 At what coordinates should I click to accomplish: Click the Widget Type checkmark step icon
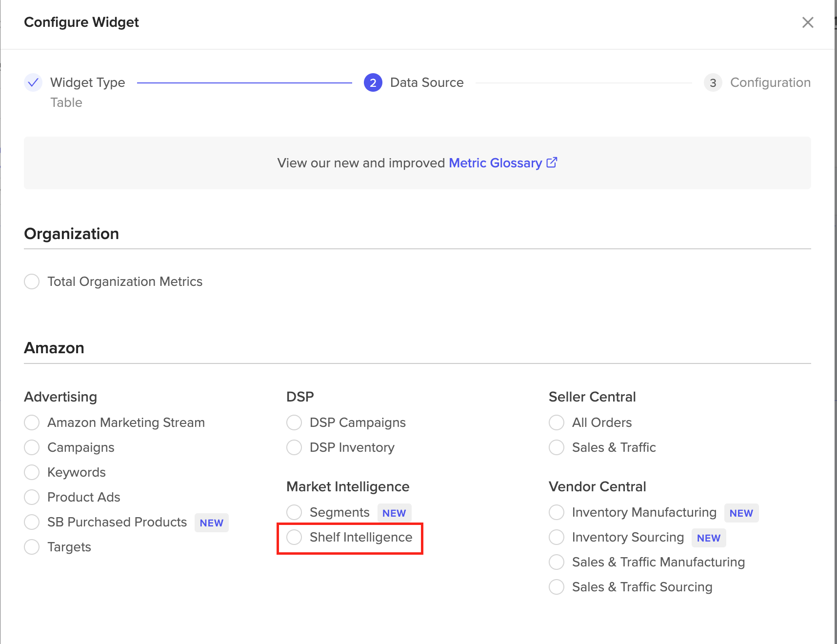pos(33,82)
